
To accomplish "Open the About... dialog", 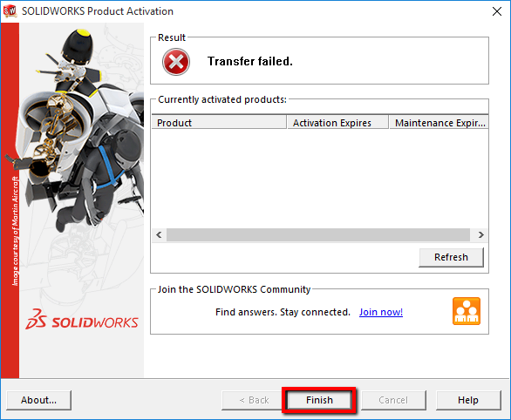I will coord(38,400).
